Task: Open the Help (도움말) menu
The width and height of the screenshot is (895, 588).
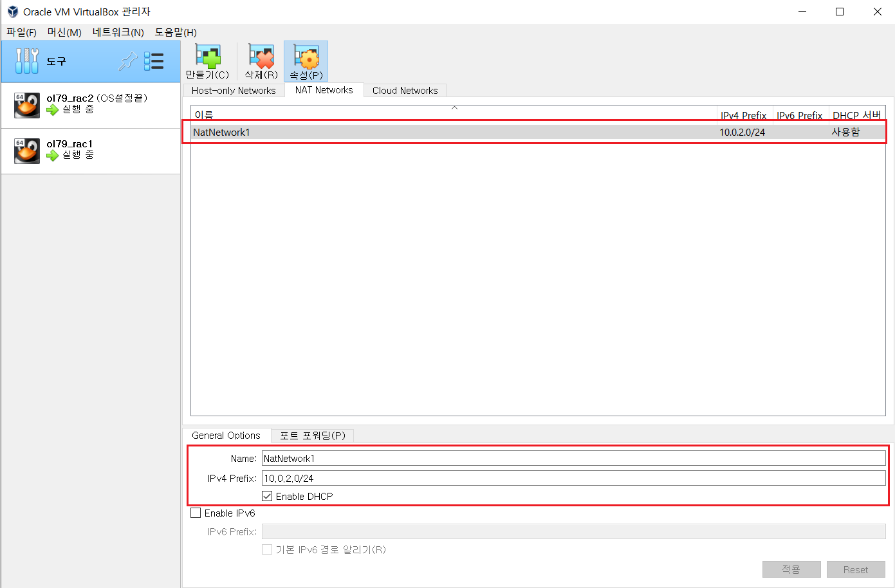Action: [x=176, y=32]
